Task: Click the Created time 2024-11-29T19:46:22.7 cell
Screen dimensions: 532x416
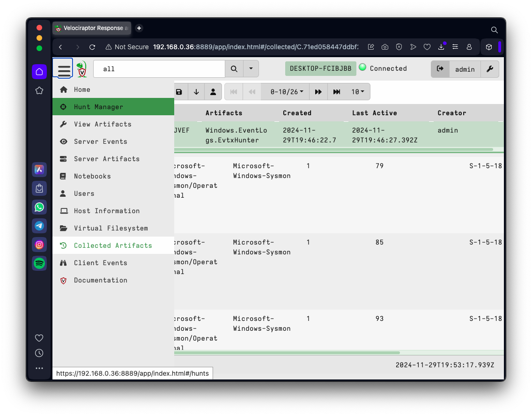Action: coord(310,135)
